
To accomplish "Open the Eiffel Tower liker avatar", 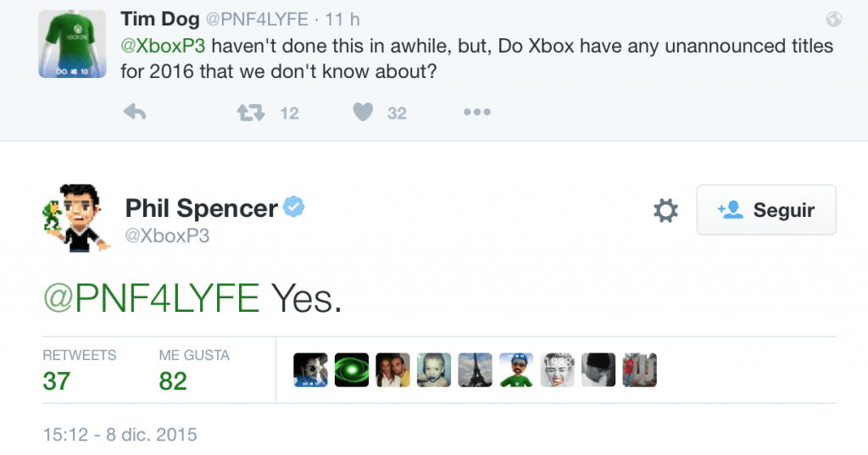I will 475,370.
